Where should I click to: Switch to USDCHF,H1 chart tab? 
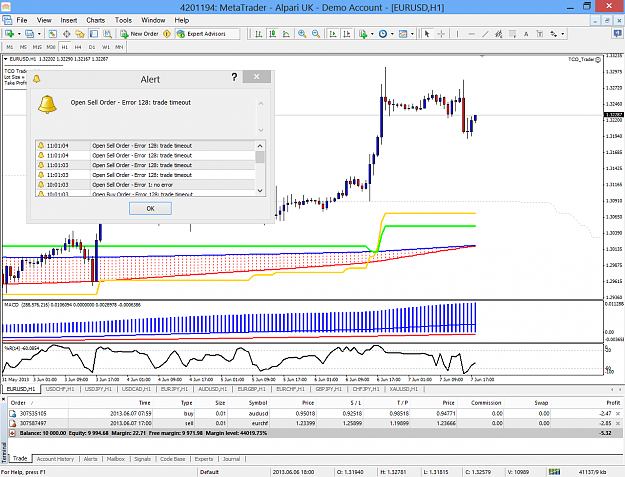pos(60,389)
